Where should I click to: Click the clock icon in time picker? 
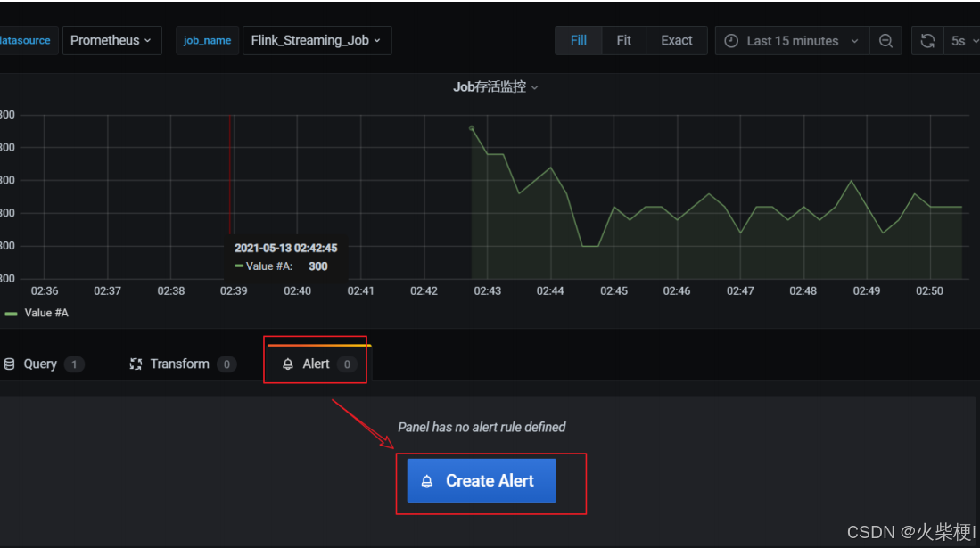(x=731, y=41)
